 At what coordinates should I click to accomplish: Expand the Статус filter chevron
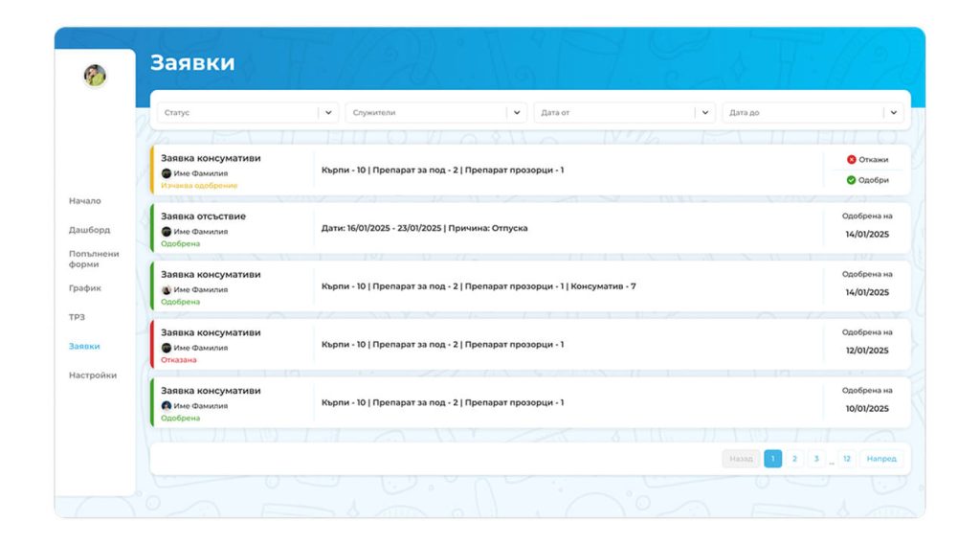pos(329,113)
